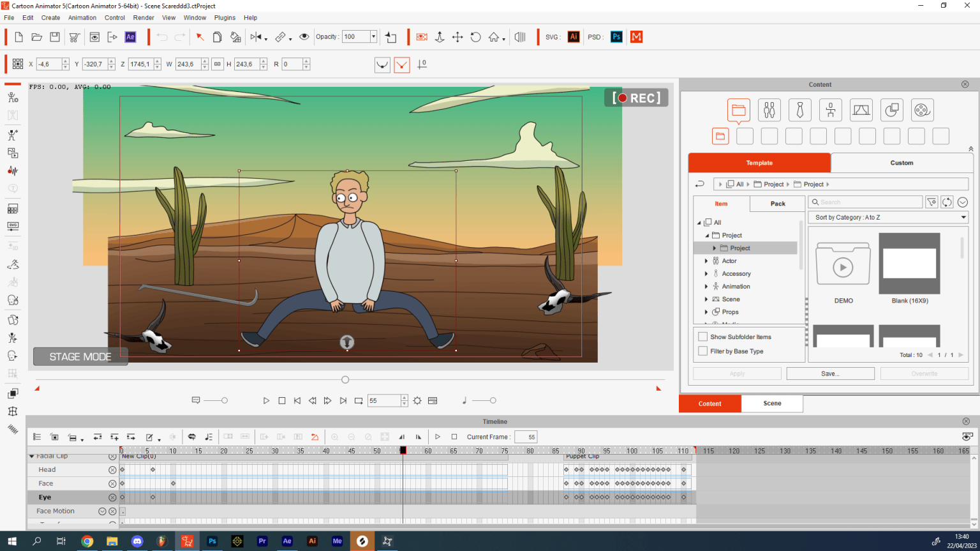The width and height of the screenshot is (980, 551).
Task: Toggle the REC indicator on stage
Action: [x=636, y=98]
